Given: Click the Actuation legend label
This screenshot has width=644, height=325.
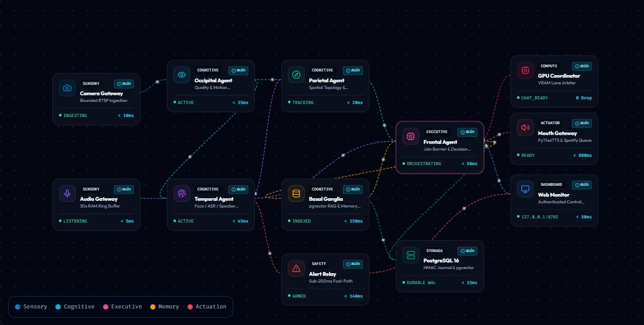Looking at the screenshot, I should coord(211,307).
